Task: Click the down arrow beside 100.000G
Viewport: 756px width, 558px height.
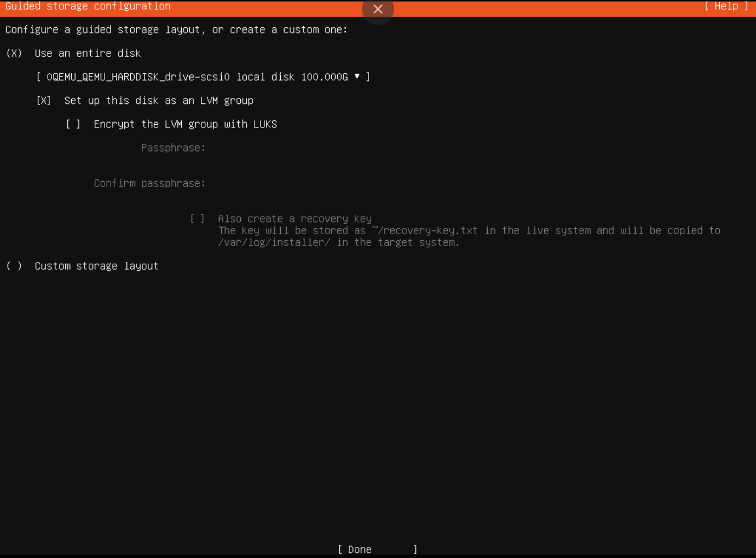Action: click(x=357, y=77)
